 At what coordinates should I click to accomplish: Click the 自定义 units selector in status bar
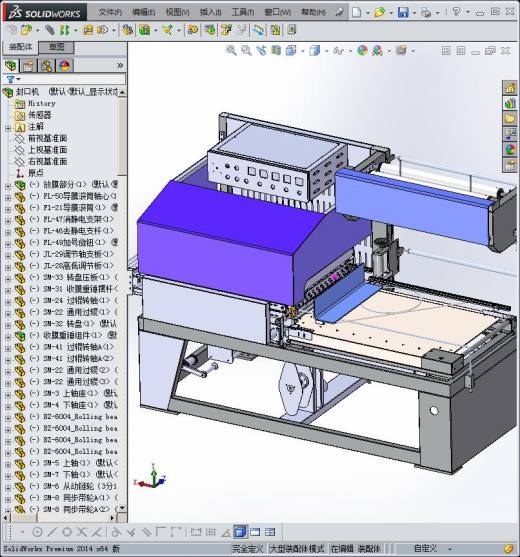pyautogui.click(x=426, y=548)
